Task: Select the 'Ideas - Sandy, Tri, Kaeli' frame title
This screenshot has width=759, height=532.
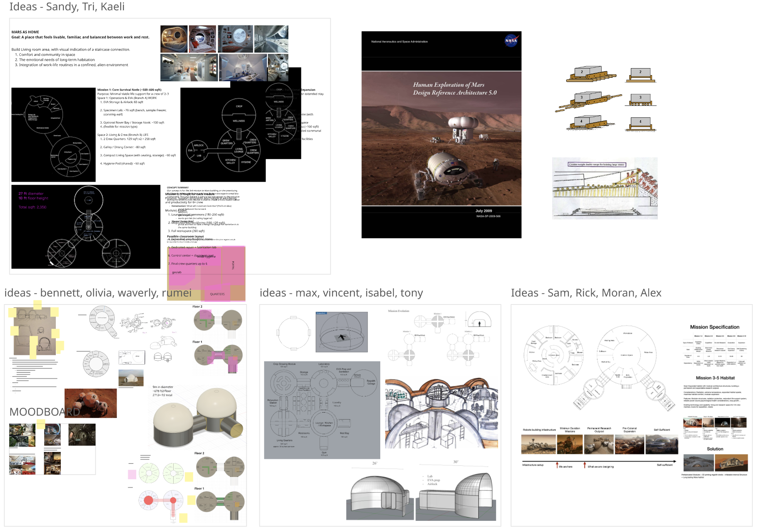Action: point(67,7)
